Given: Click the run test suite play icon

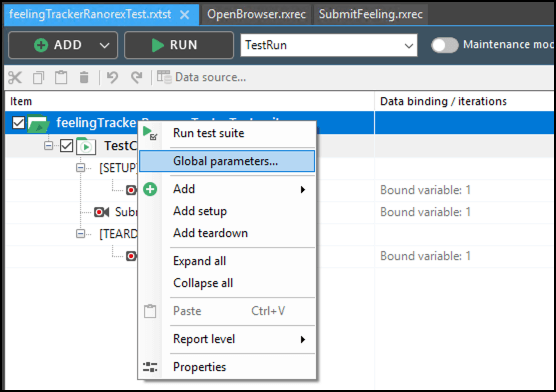Looking at the screenshot, I should pyautogui.click(x=150, y=133).
